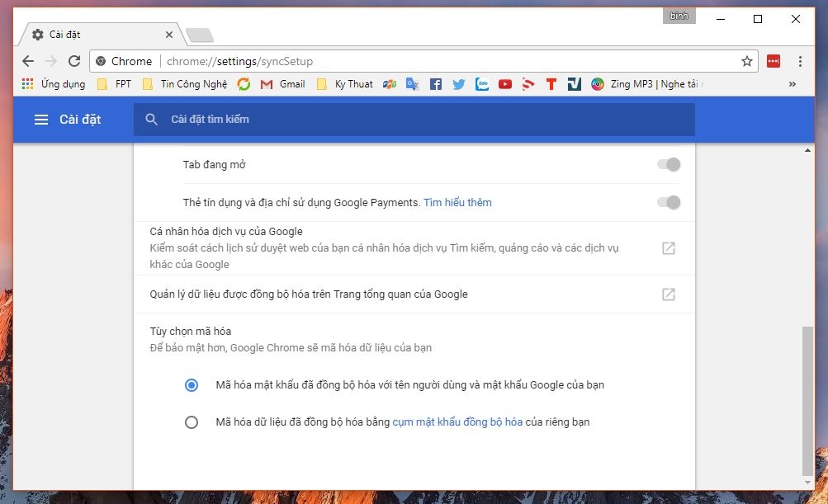Open Chrome's three-dot menu
This screenshot has width=828, height=504.
800,61
